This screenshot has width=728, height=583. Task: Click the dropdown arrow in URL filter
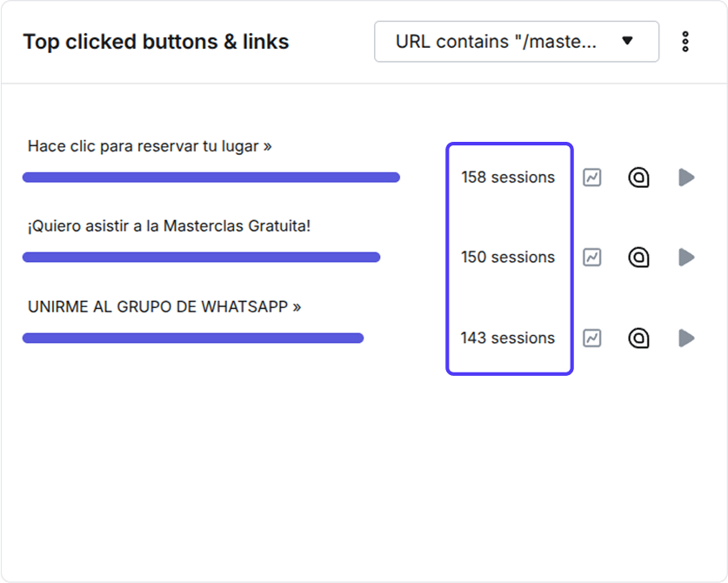627,41
